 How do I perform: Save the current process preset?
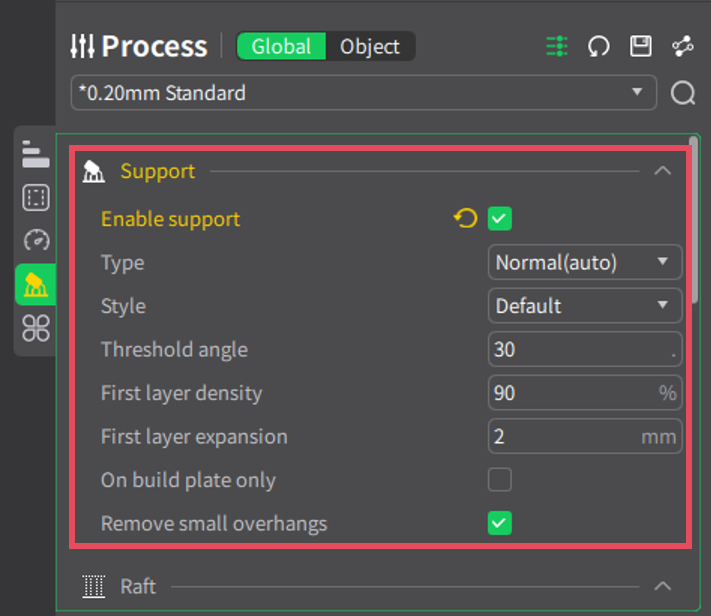click(x=641, y=46)
